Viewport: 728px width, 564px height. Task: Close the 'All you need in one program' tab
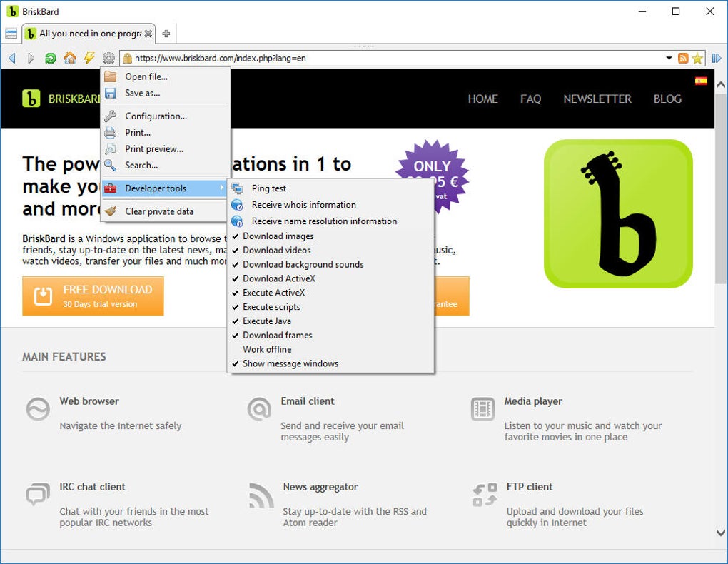(148, 34)
